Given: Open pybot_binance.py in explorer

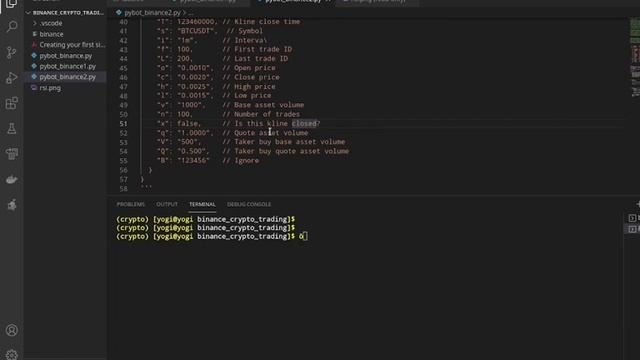Looking at the screenshot, I should pos(65,56).
